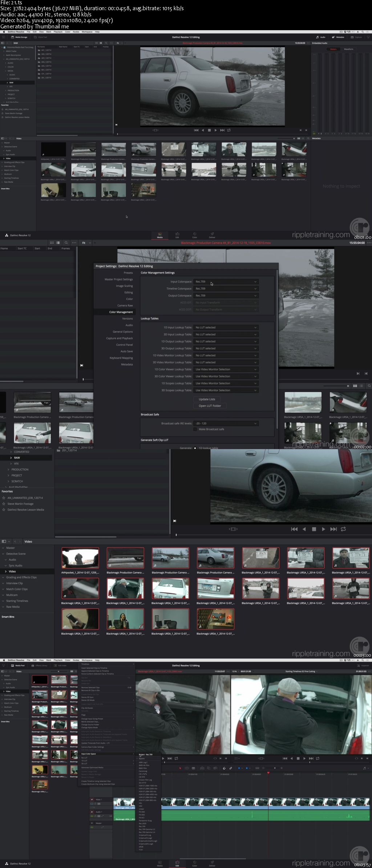Open the Effects Library button
This screenshot has width=372, height=868.
click(x=40, y=665)
